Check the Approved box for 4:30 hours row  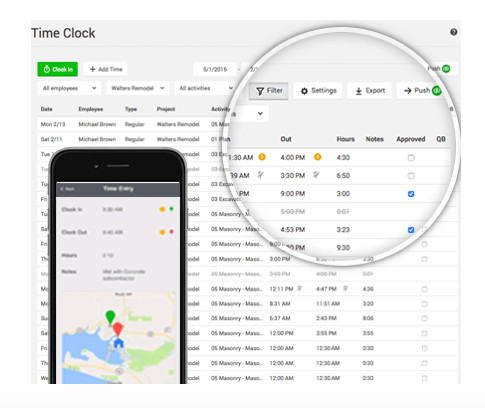[411, 158]
